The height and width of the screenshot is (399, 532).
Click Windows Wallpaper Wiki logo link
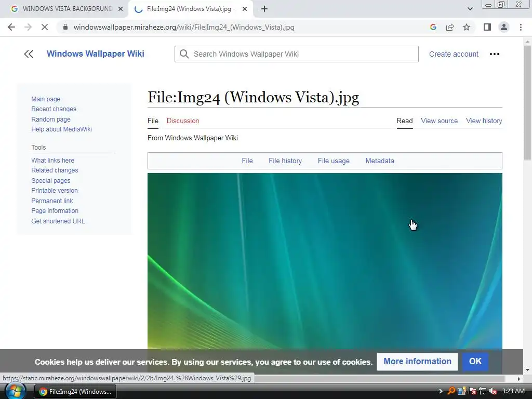click(96, 54)
